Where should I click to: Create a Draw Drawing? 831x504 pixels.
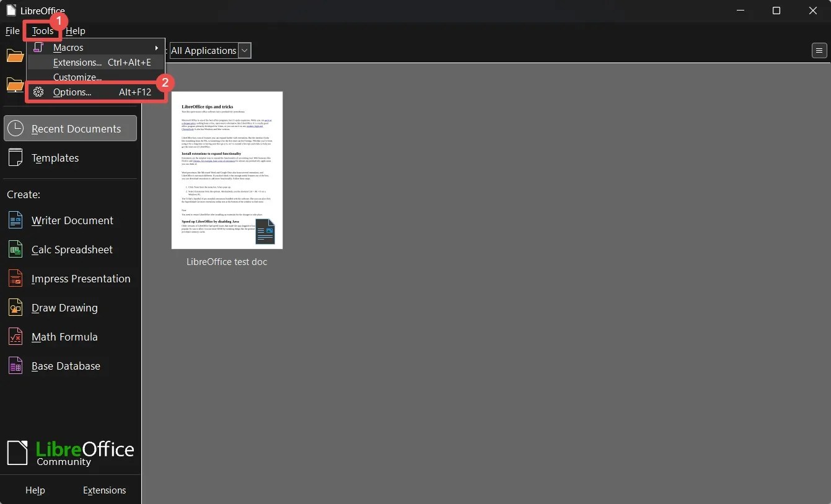(x=64, y=308)
